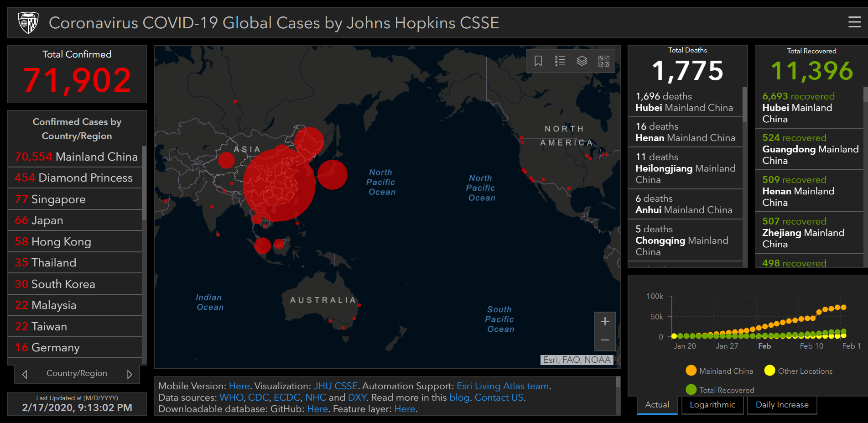This screenshot has width=868, height=423.
Task: Open the hamburger menu at top right
Action: [854, 22]
